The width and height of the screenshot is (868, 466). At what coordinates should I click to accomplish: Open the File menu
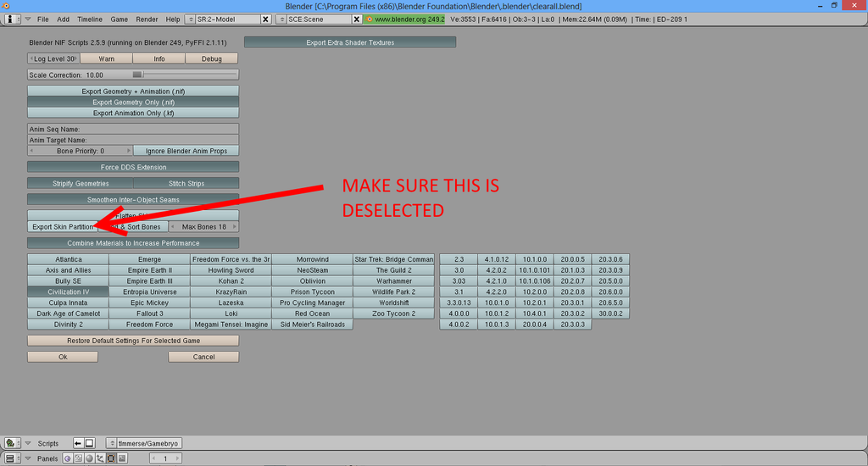tap(43, 19)
